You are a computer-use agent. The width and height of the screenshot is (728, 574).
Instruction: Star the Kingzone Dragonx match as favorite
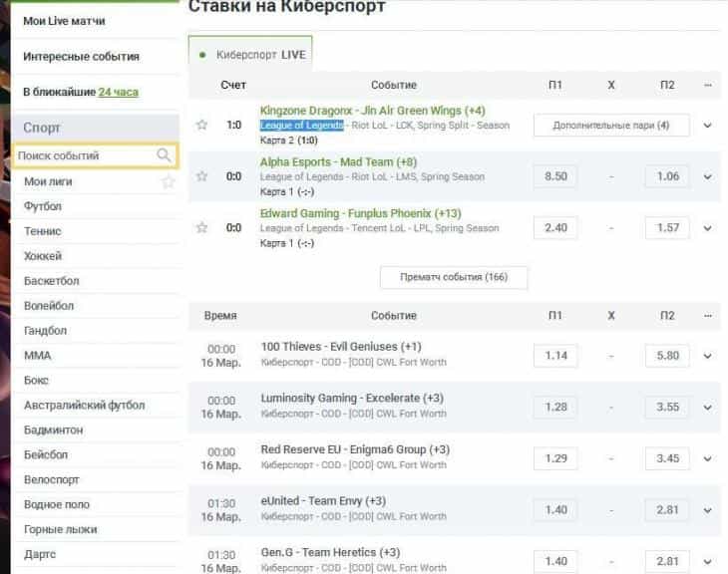(x=202, y=125)
